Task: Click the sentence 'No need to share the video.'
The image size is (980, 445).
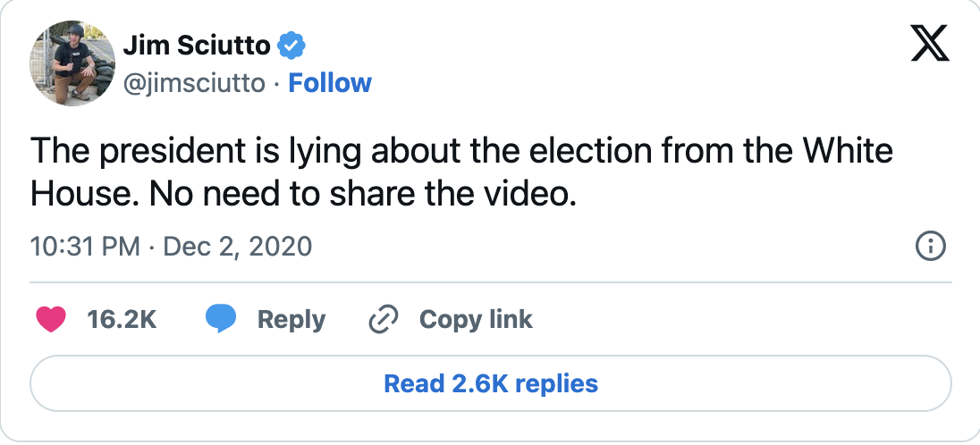Action: (361, 193)
